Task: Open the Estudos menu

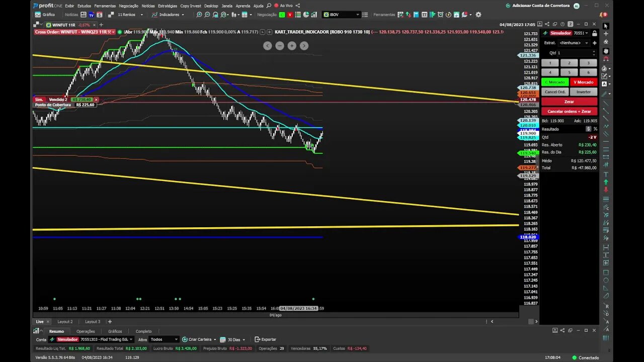Action: (84, 6)
